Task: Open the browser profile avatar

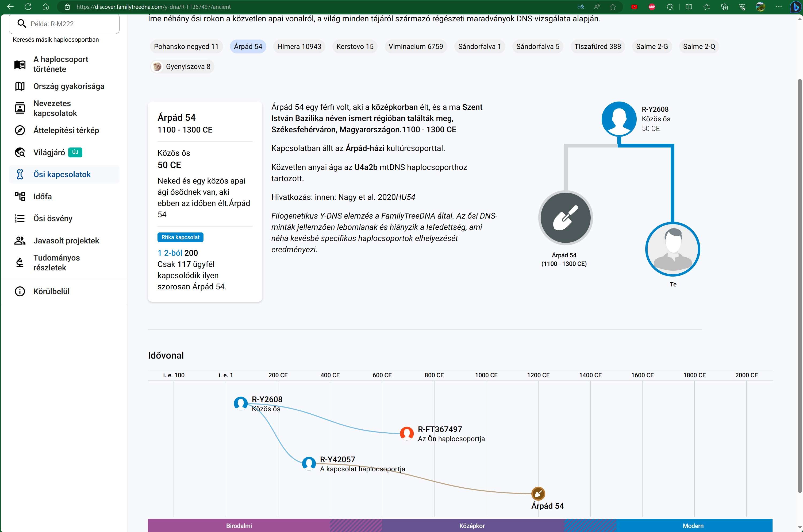Action: 760,7
